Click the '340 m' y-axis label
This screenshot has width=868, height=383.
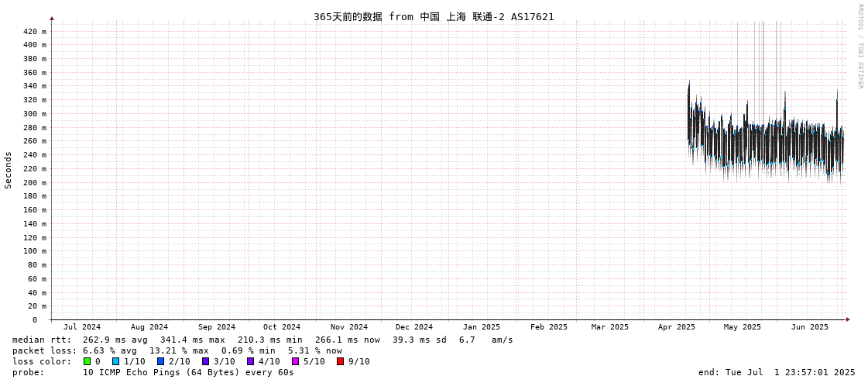(34, 86)
